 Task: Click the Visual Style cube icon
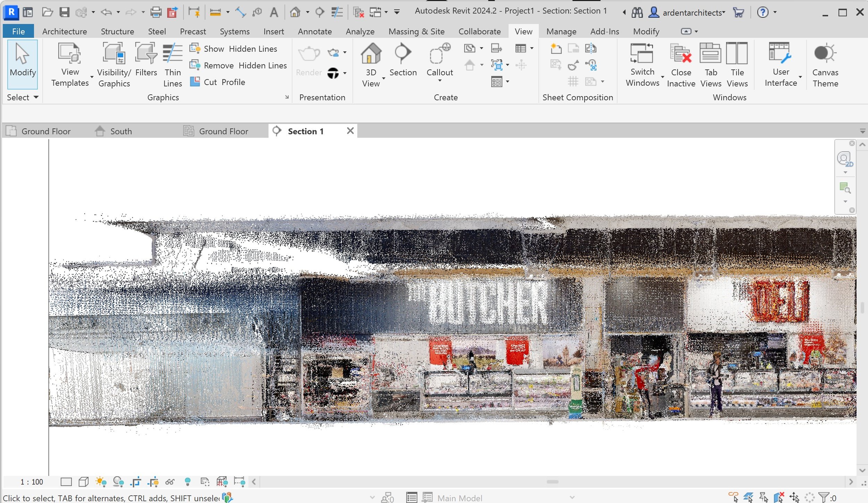coord(83,482)
